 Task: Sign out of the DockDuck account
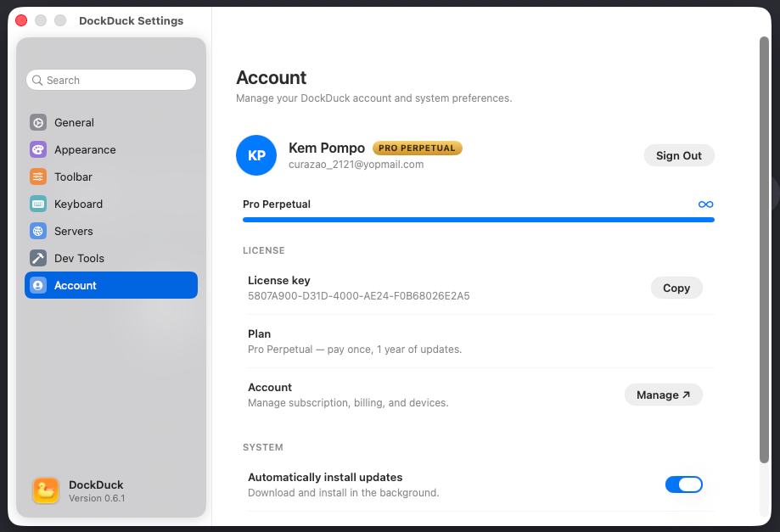(678, 155)
